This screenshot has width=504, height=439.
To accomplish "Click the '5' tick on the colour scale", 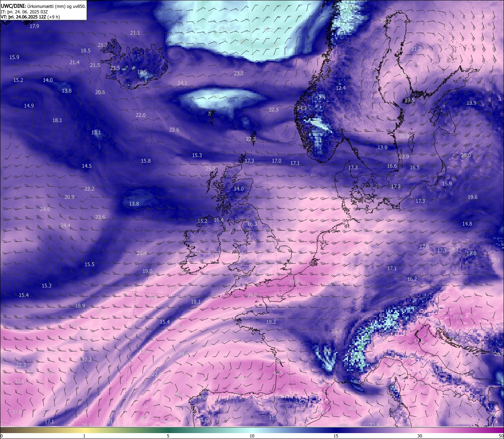I will pyautogui.click(x=168, y=436).
